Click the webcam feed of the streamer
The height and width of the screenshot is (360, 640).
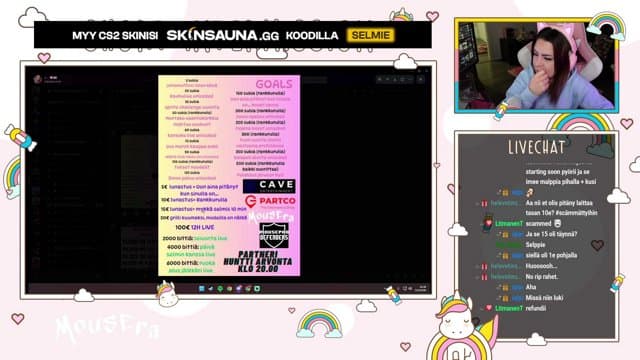tap(536, 66)
